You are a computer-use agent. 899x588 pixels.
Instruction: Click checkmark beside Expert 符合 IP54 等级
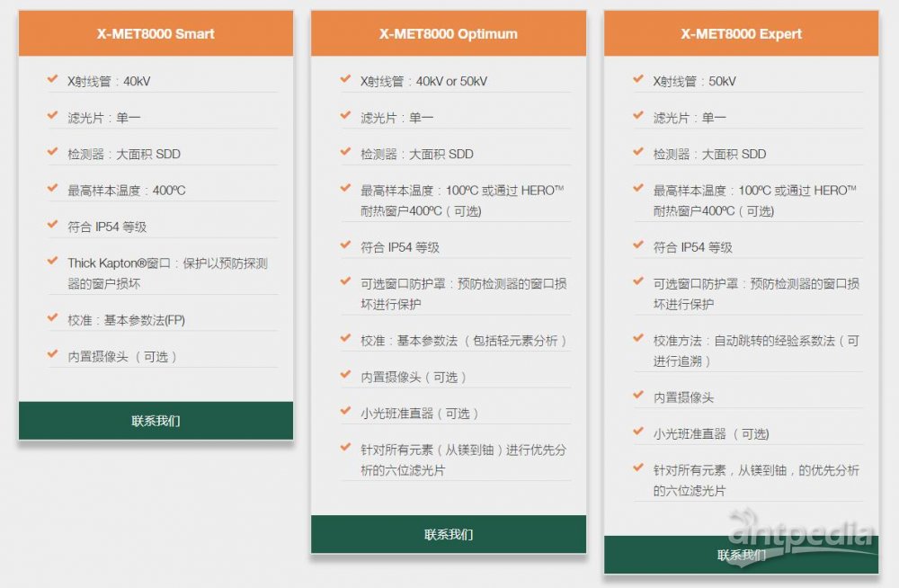click(638, 245)
